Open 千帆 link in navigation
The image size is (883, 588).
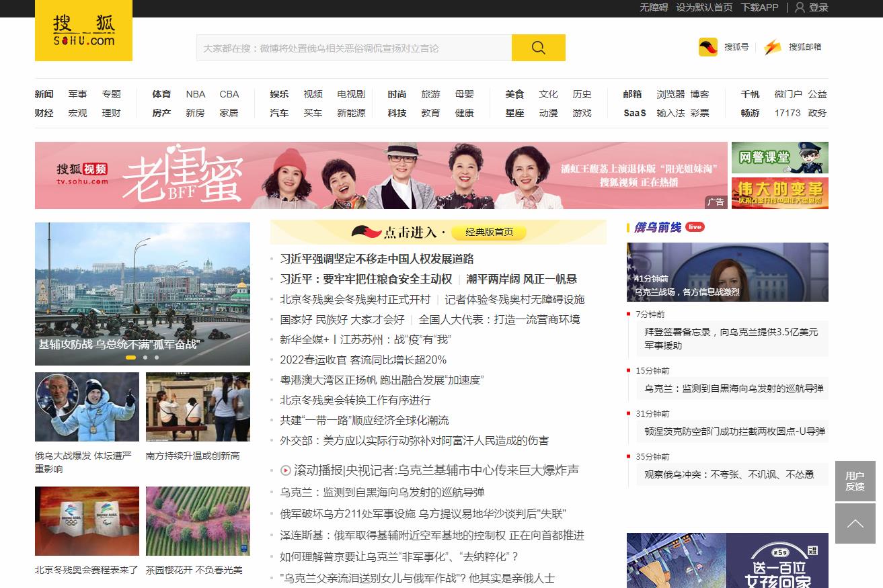750,94
